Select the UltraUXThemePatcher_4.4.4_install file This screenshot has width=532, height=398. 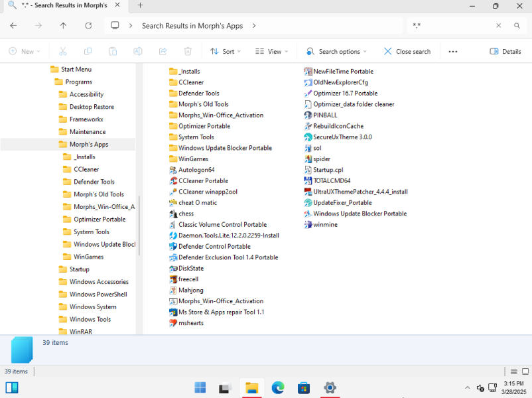[356, 192]
